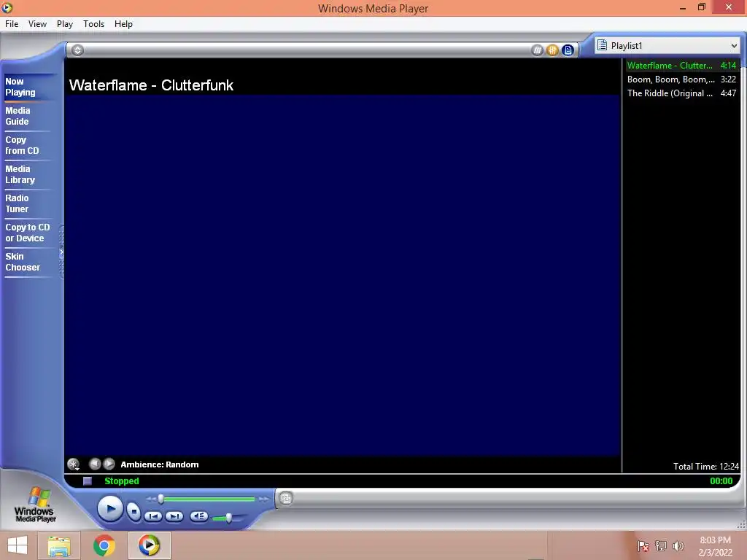Viewport: 747px width, 560px height.
Task: Click the title bar application icon
Action: pyautogui.click(x=7, y=7)
